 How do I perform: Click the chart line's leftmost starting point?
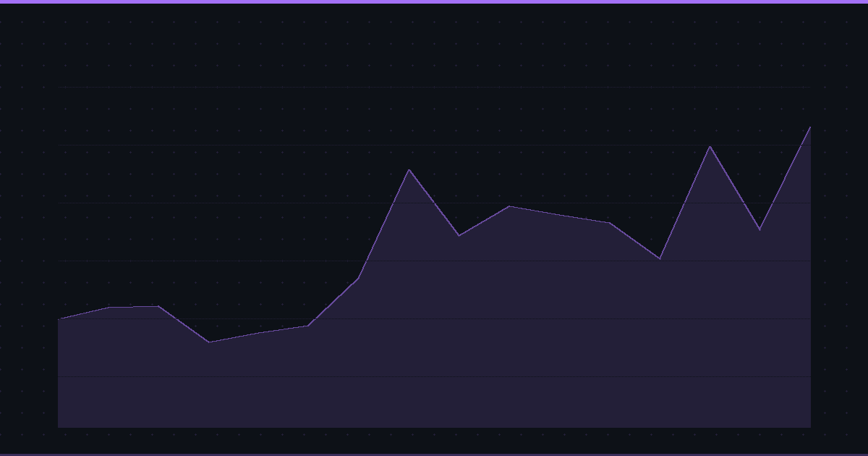point(59,318)
